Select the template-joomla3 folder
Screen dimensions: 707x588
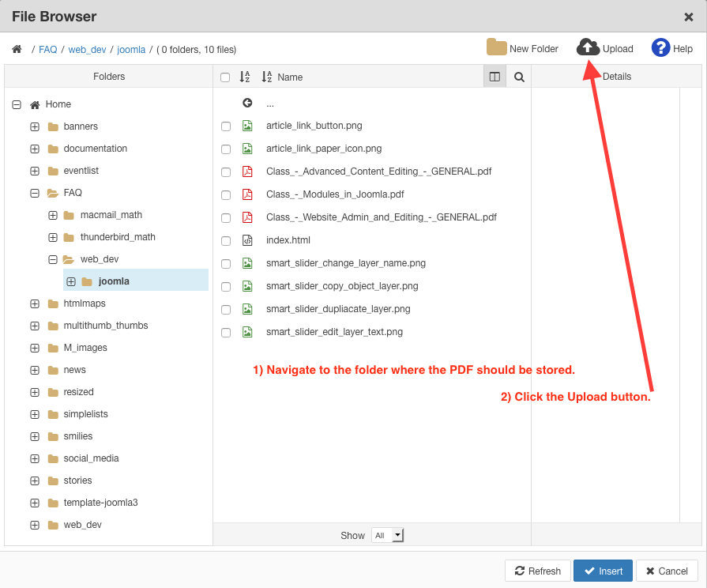click(100, 503)
